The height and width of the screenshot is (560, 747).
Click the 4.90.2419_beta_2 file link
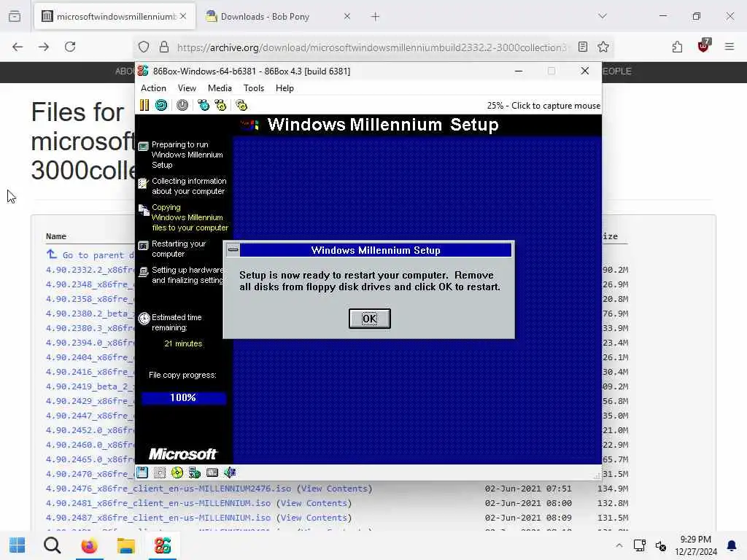pos(90,386)
